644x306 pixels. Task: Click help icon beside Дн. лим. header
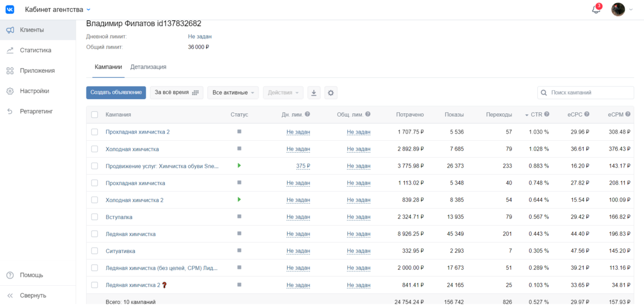307,114
